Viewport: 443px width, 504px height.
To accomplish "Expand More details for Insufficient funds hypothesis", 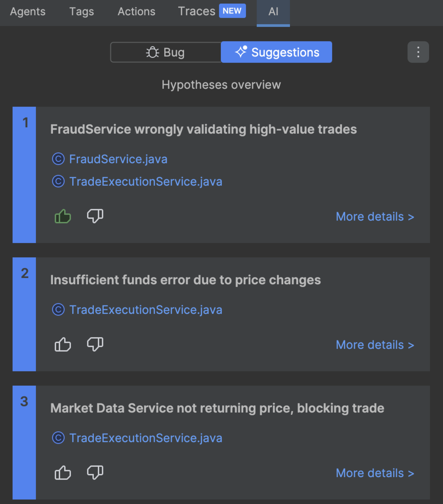I will (x=375, y=345).
